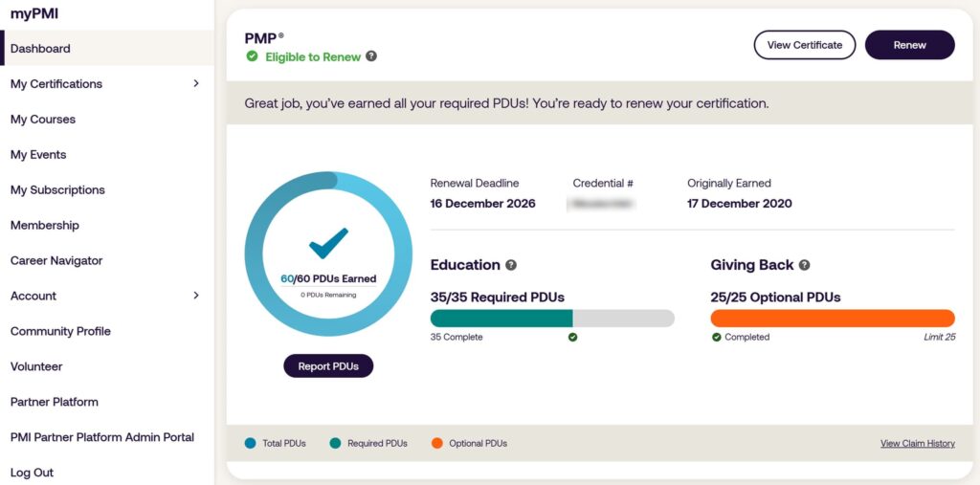980x485 pixels.
Task: Click the Optional PDUs orange legend dot
Action: (436, 443)
